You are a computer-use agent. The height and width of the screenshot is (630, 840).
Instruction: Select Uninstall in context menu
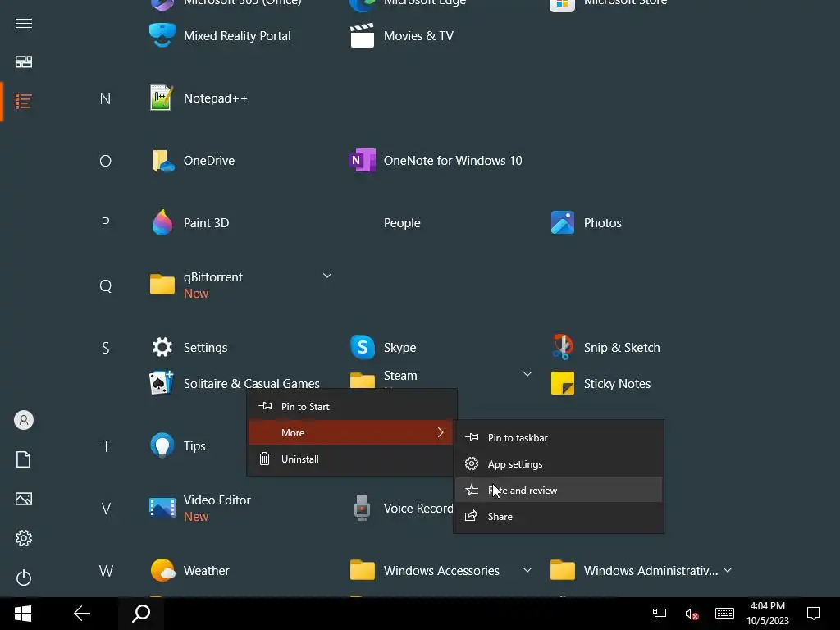[x=351, y=459]
